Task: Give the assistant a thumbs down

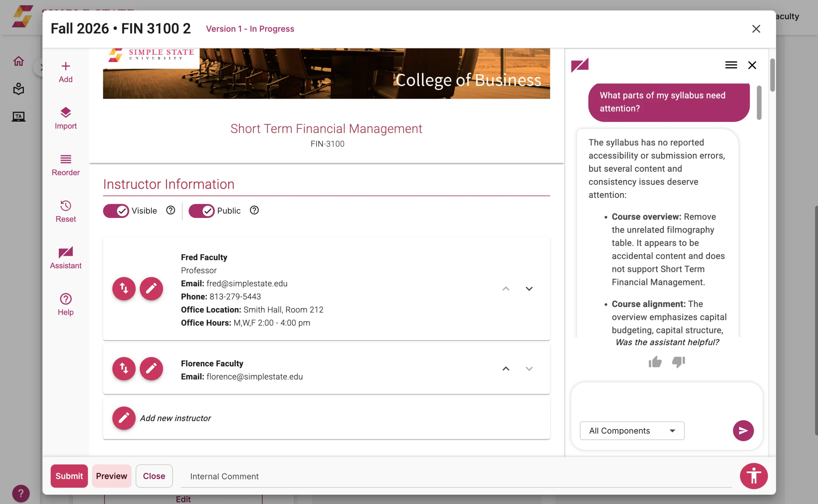Action: pos(678,362)
